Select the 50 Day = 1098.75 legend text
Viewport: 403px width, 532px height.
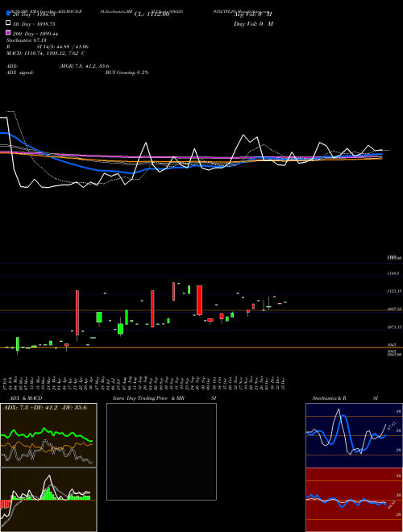coord(34,24)
